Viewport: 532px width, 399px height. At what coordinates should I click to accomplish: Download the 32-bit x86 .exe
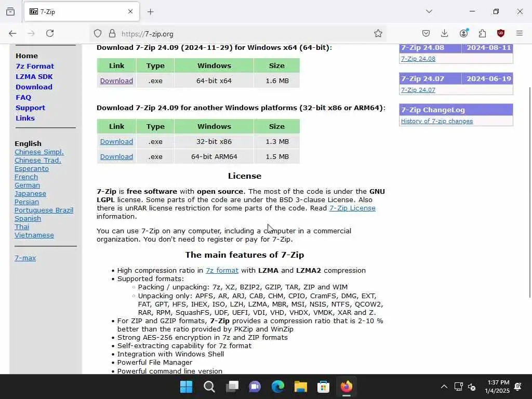pyautogui.click(x=116, y=141)
